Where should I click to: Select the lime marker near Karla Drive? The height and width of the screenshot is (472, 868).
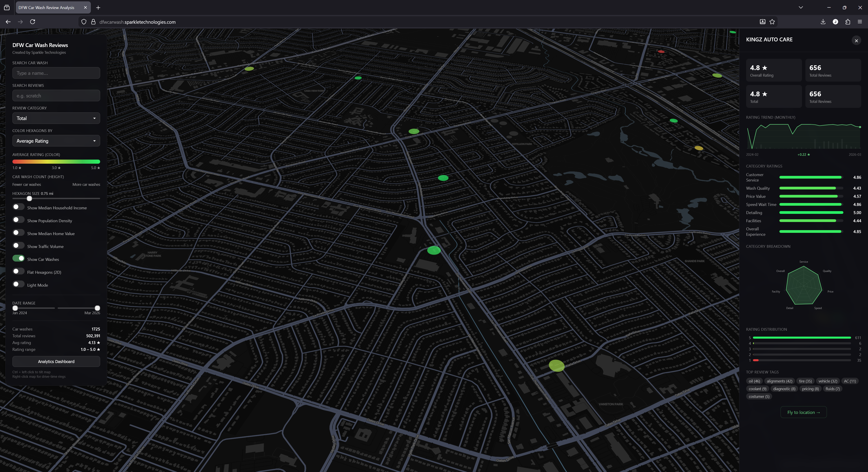click(x=557, y=366)
